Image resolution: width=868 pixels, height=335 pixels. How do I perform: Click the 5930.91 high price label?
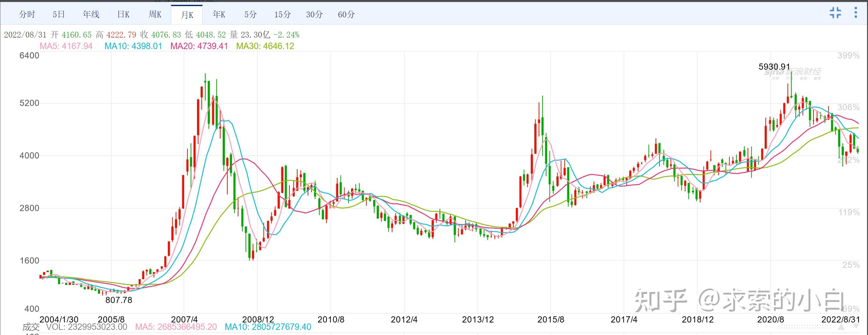[x=774, y=67]
